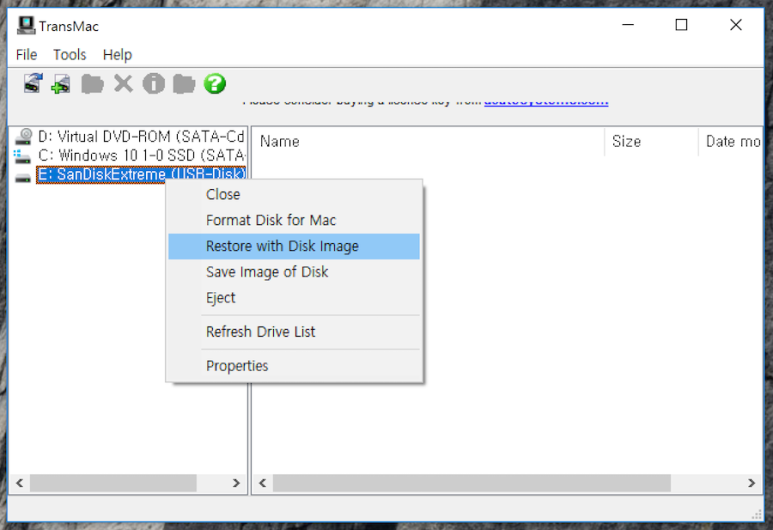Click the licence key website link
This screenshot has width=773, height=530.
coord(546,102)
